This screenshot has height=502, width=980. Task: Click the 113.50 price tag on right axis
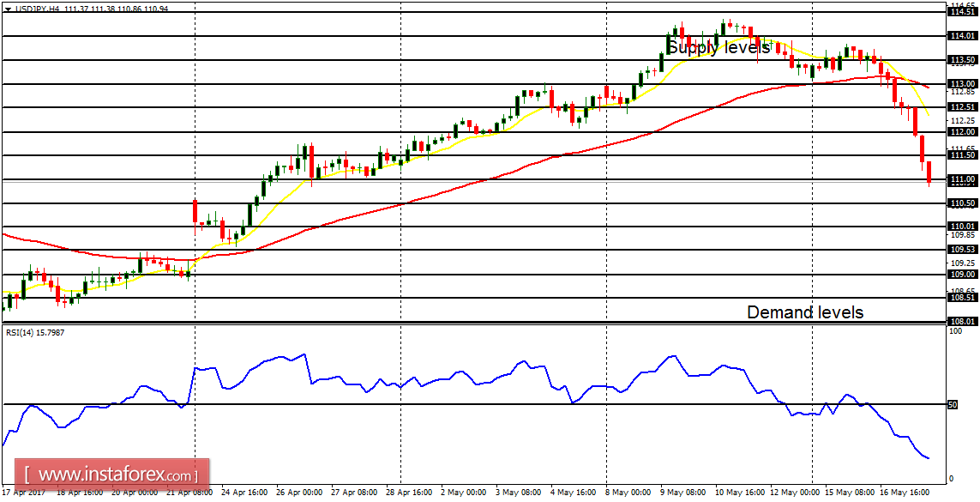(x=961, y=60)
